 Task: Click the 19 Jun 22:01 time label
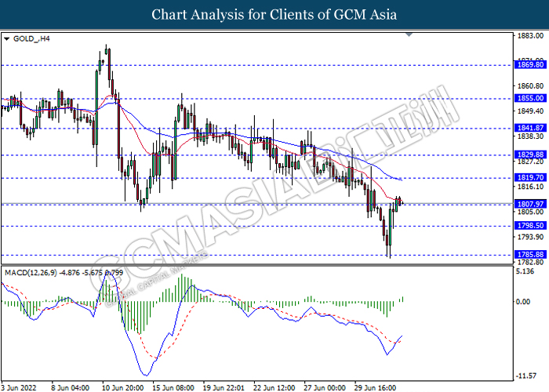click(224, 388)
